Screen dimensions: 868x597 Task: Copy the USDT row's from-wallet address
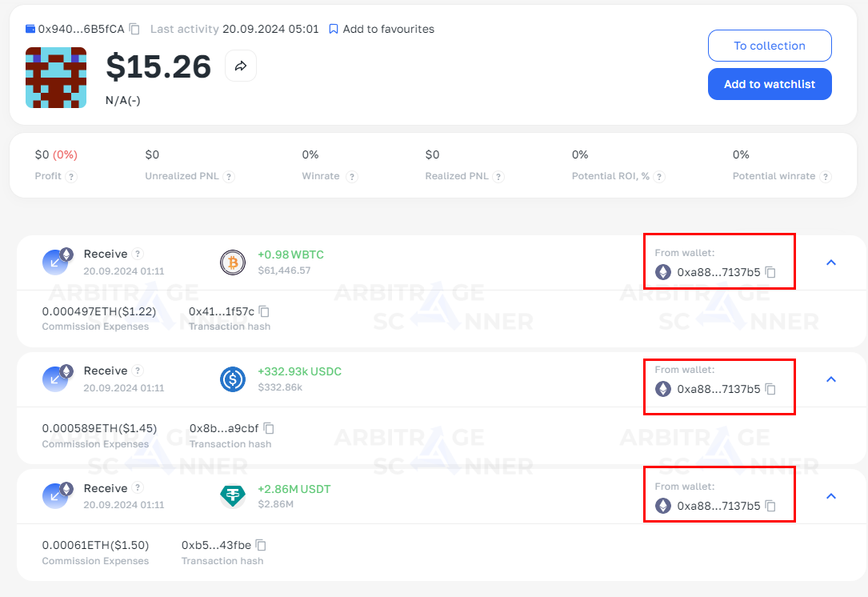(770, 506)
